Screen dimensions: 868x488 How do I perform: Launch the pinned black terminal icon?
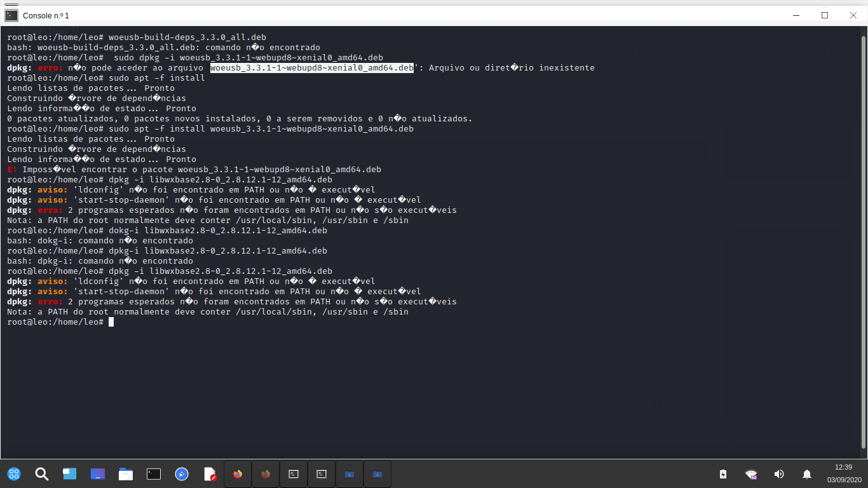154,474
